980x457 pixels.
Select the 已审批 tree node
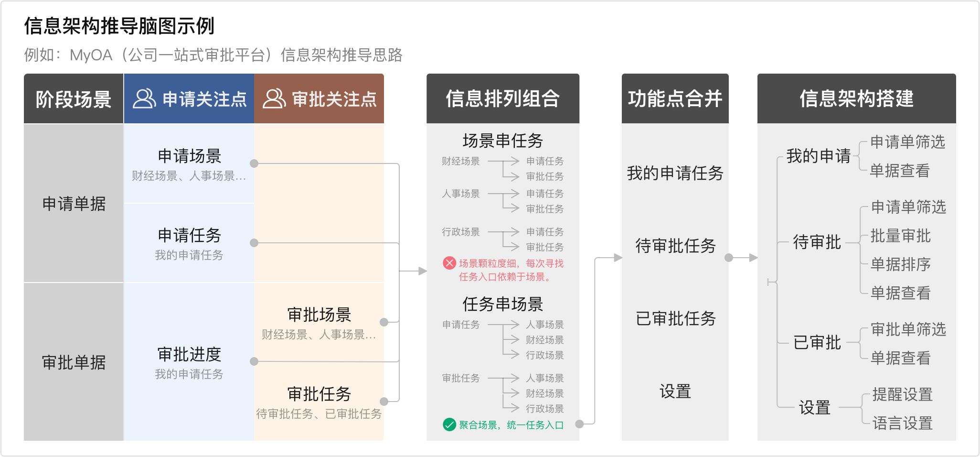click(817, 343)
